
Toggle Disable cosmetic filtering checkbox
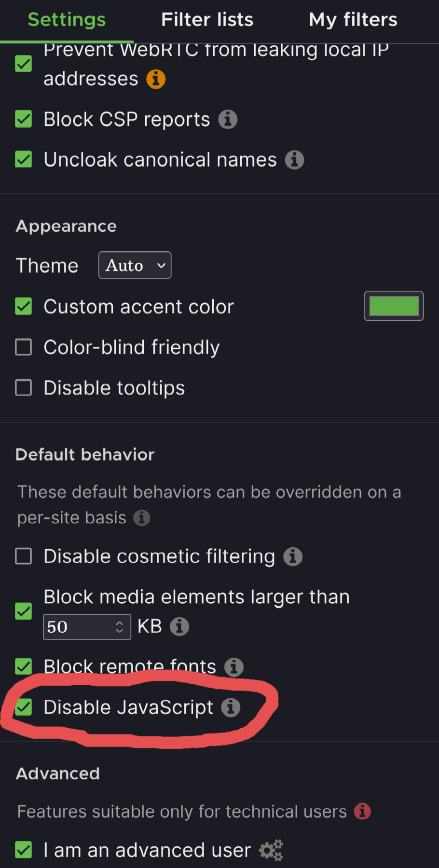pos(24,556)
